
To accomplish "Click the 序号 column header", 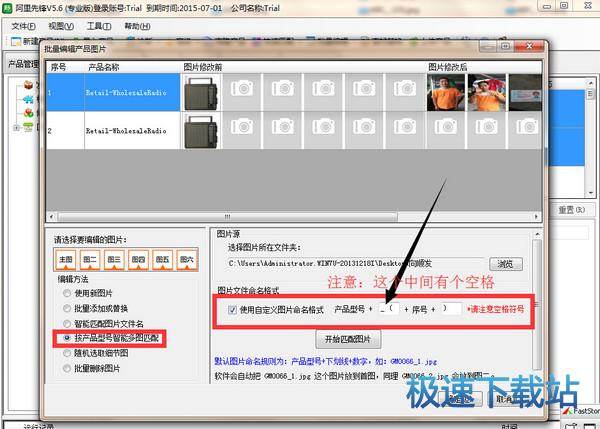I will pos(59,67).
